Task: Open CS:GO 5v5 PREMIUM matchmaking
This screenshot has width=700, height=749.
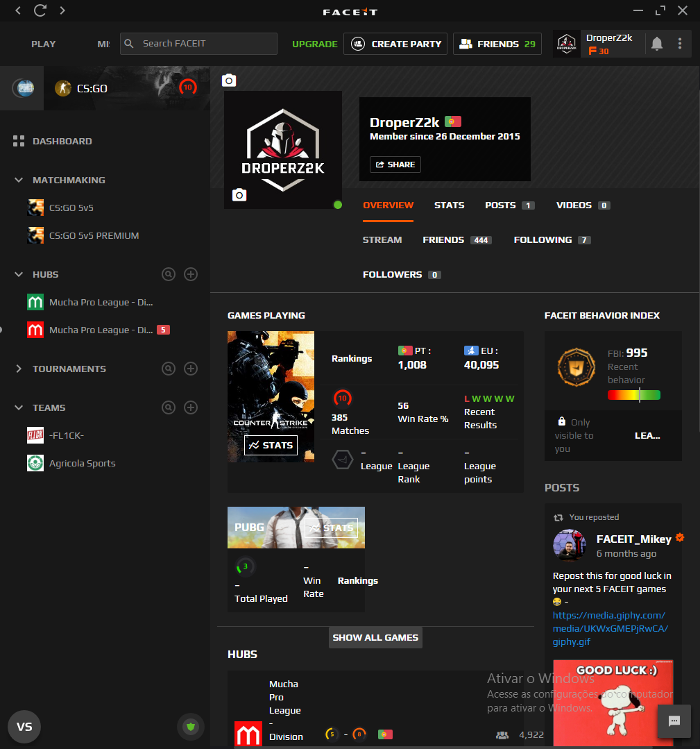Action: tap(83, 235)
